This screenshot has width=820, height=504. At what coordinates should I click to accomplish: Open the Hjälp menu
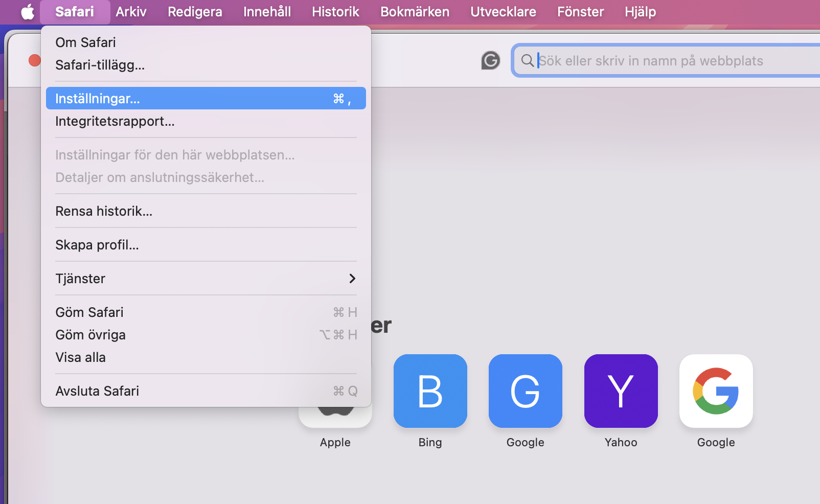point(640,12)
